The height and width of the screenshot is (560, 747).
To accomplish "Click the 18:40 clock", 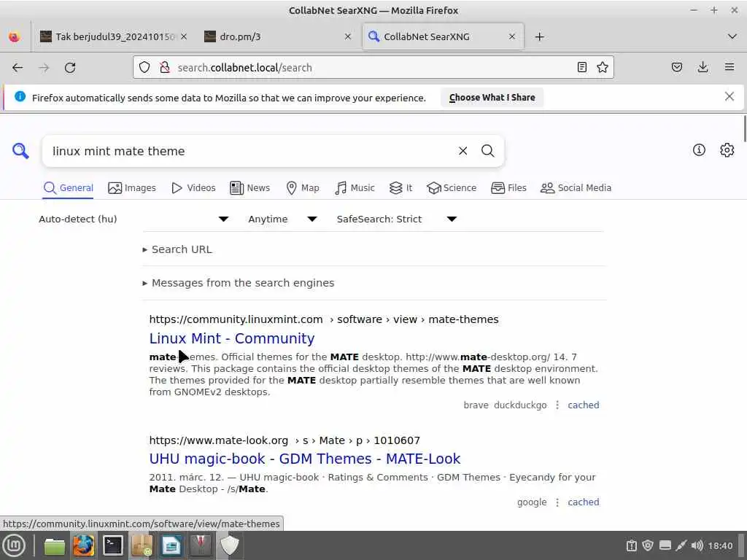I will coord(720,545).
